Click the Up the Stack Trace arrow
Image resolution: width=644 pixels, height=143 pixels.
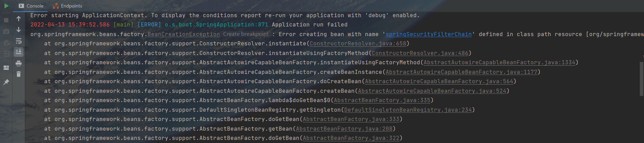pos(19,19)
